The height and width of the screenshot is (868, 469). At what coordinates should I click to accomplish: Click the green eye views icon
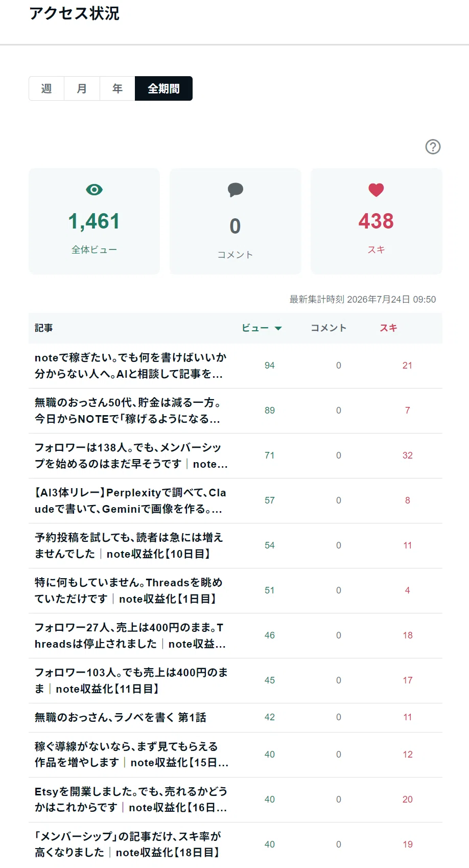(94, 190)
